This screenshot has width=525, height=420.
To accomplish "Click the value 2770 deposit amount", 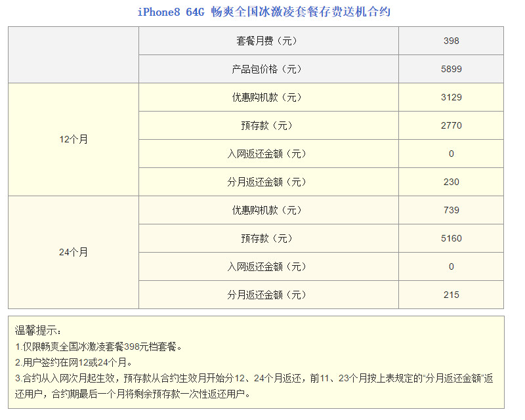I will point(451,125).
